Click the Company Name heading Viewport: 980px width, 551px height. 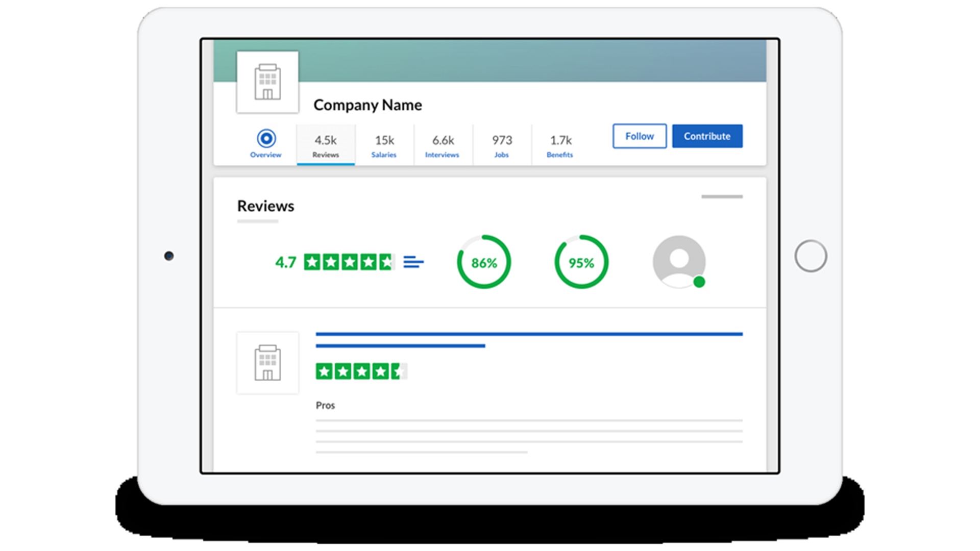point(367,105)
